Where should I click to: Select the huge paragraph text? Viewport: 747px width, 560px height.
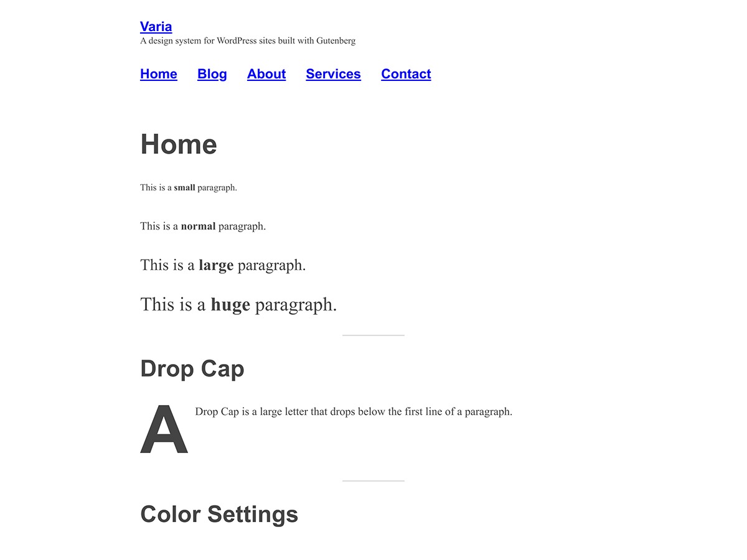238,304
